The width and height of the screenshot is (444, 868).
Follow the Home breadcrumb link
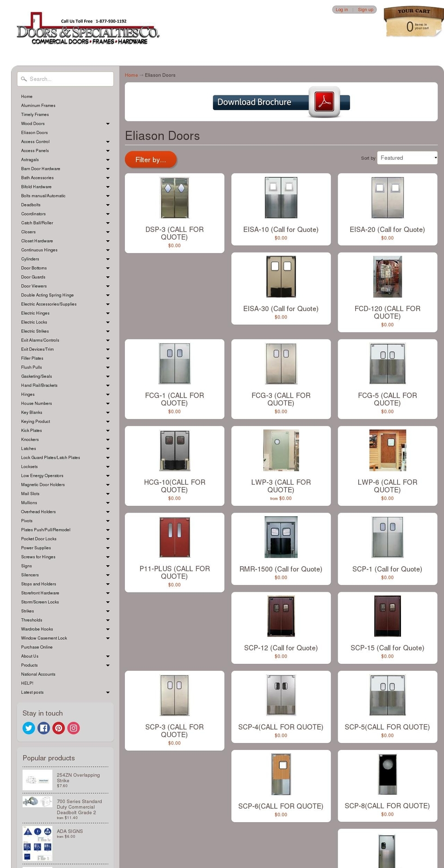tap(131, 75)
